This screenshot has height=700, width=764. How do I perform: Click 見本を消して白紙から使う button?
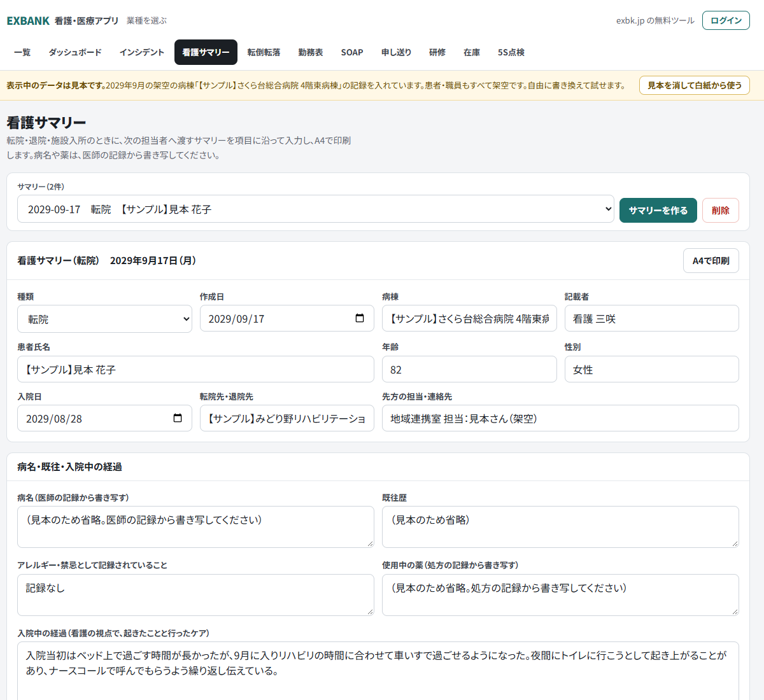coord(695,85)
